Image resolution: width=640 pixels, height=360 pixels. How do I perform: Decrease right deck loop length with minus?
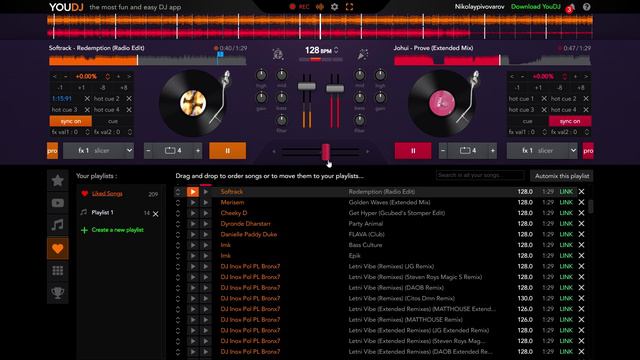(443, 151)
